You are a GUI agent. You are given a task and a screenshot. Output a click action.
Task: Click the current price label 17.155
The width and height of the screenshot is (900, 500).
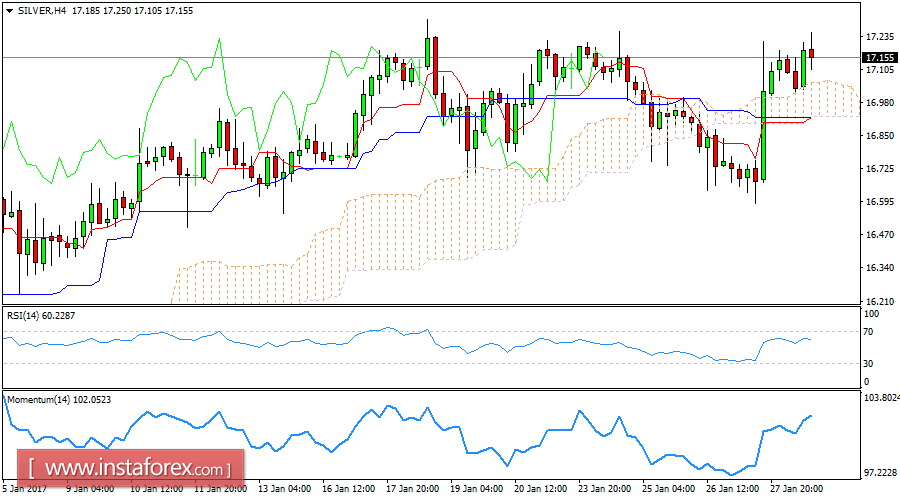(x=880, y=57)
